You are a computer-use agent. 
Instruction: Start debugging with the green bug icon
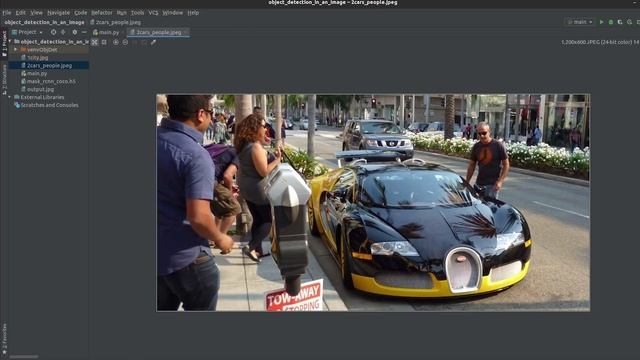click(x=611, y=22)
